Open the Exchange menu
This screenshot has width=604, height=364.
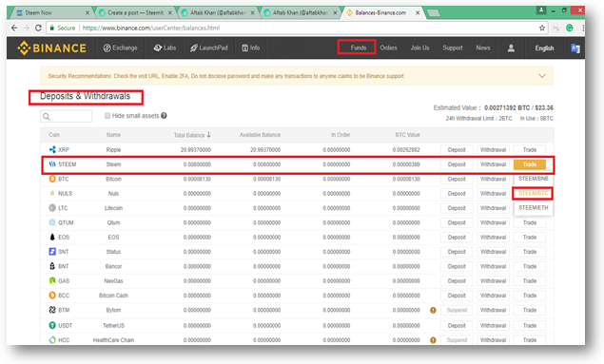click(x=120, y=48)
